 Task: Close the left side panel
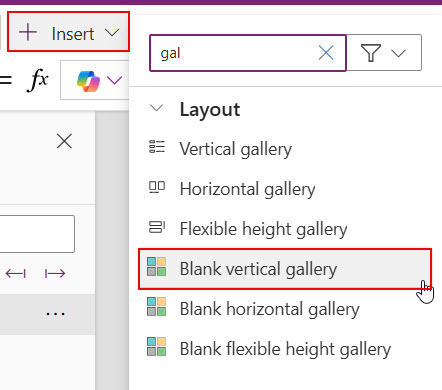click(64, 141)
